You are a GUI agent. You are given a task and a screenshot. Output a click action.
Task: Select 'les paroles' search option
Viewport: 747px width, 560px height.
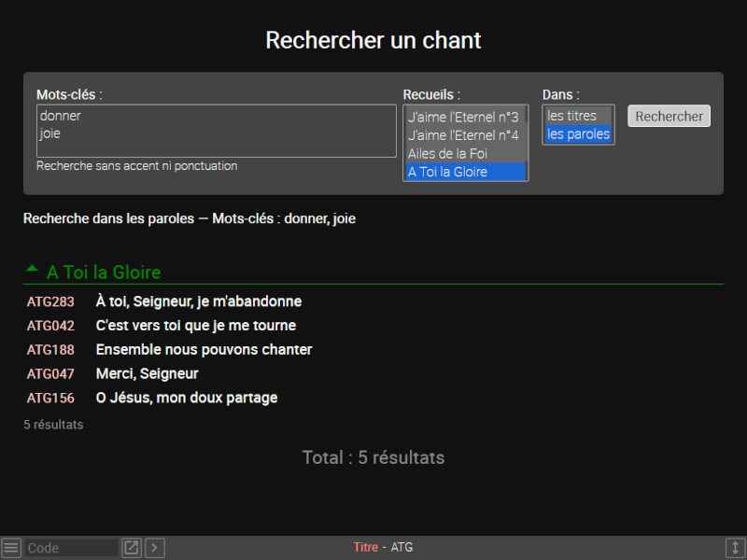[x=578, y=134]
